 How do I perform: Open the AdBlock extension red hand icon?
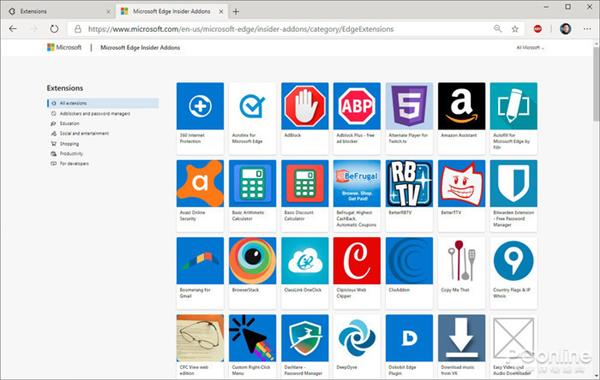pos(305,106)
